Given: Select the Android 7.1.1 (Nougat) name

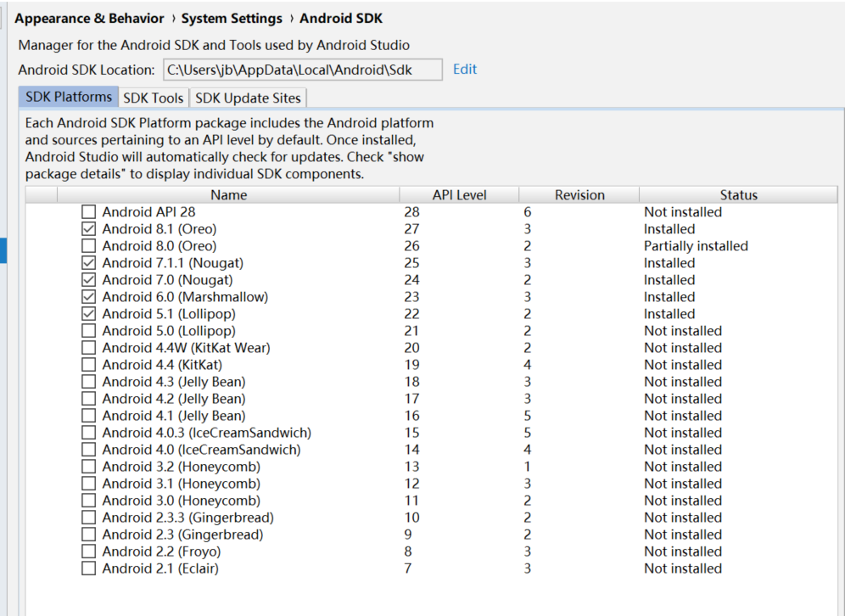Looking at the screenshot, I should point(173,263).
